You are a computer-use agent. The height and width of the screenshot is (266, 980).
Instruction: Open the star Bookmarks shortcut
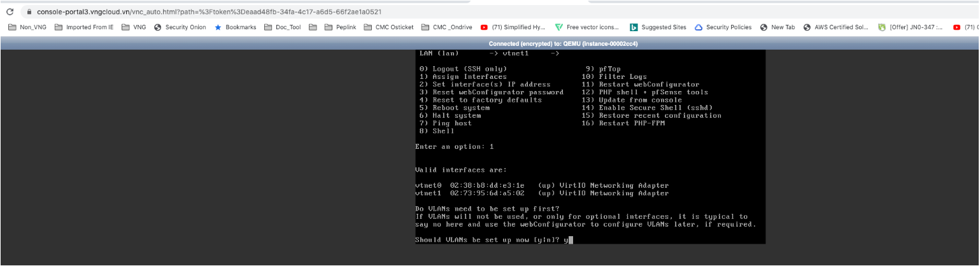point(235,27)
